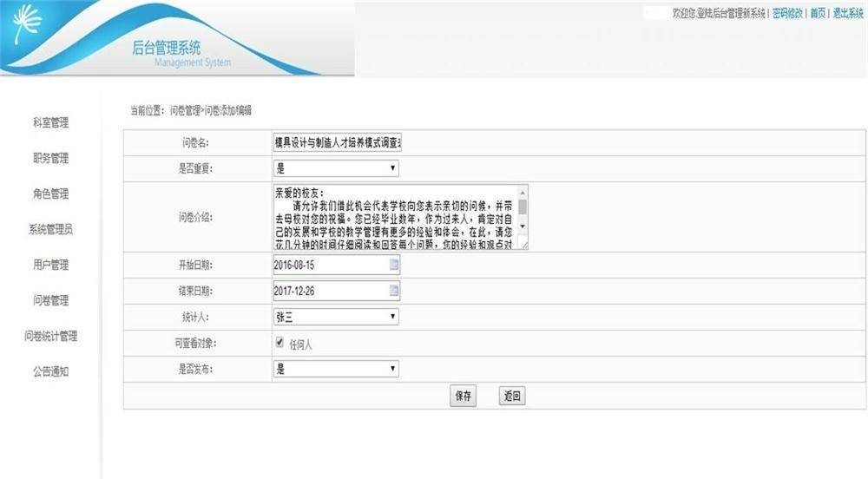Viewport: 868px width, 479px height.
Task: Click the 任何人 label text
Action: [x=300, y=344]
